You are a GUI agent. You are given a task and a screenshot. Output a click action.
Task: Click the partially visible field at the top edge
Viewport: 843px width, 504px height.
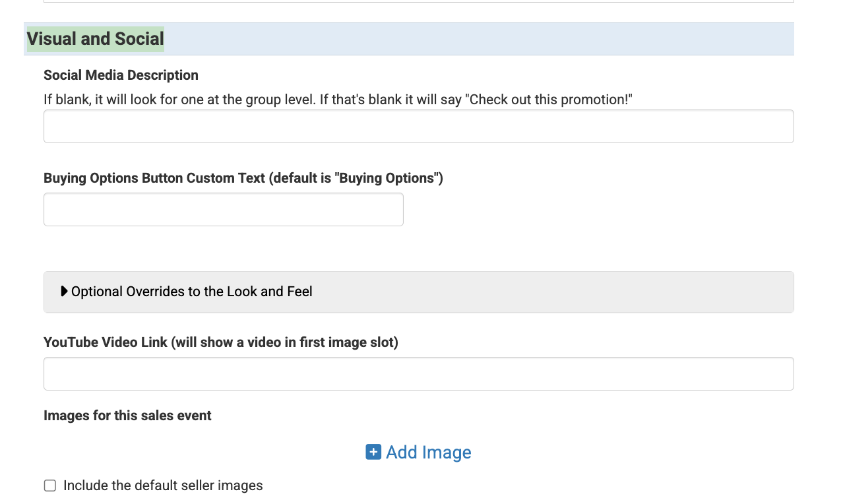click(x=418, y=1)
